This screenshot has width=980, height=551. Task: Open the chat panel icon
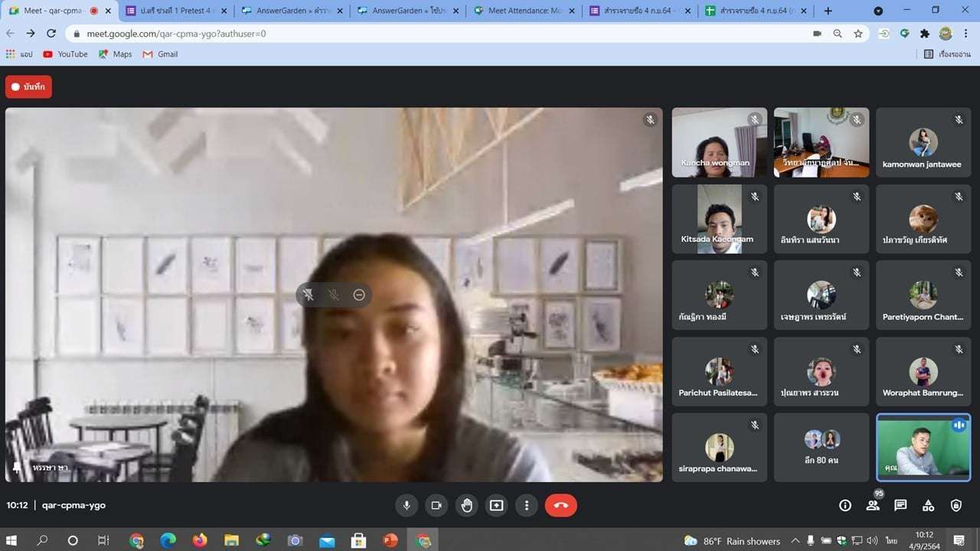pos(900,505)
